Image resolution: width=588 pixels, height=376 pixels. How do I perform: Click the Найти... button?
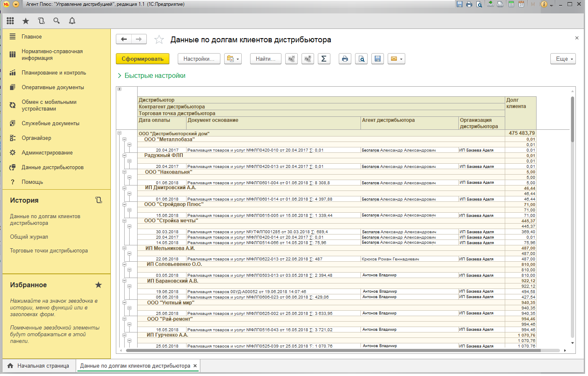(266, 59)
